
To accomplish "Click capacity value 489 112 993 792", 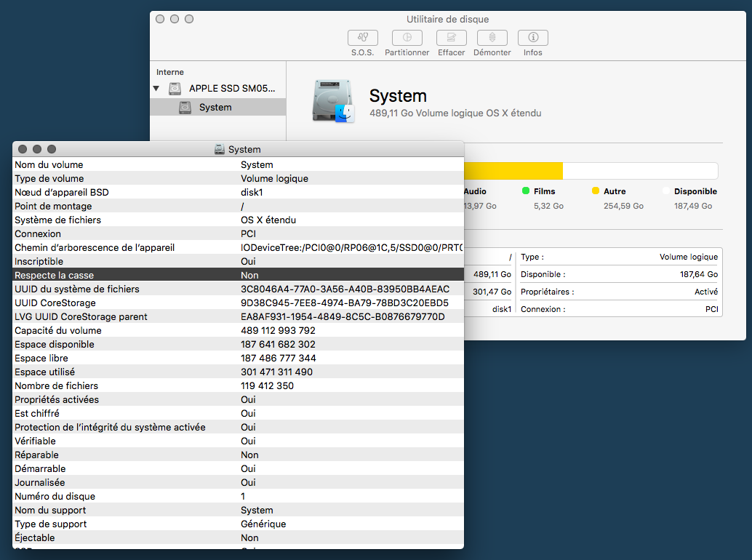I will coord(278,330).
